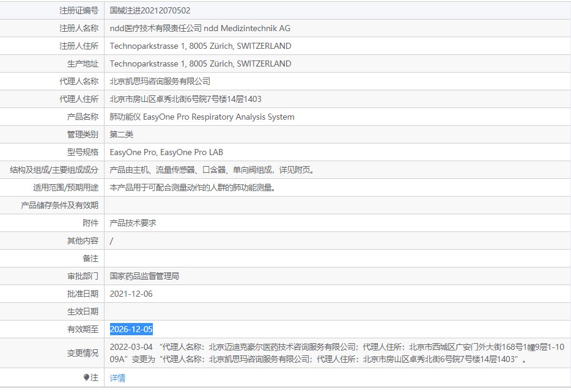This screenshot has width=571, height=392.
Task: Click the 第二类 management category value
Action: [x=121, y=134]
